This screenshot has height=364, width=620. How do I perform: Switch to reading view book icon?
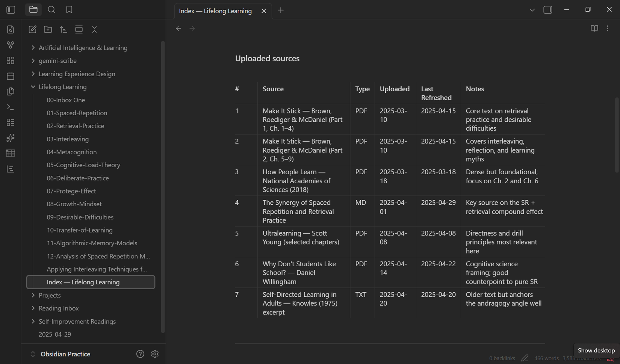[x=594, y=28]
